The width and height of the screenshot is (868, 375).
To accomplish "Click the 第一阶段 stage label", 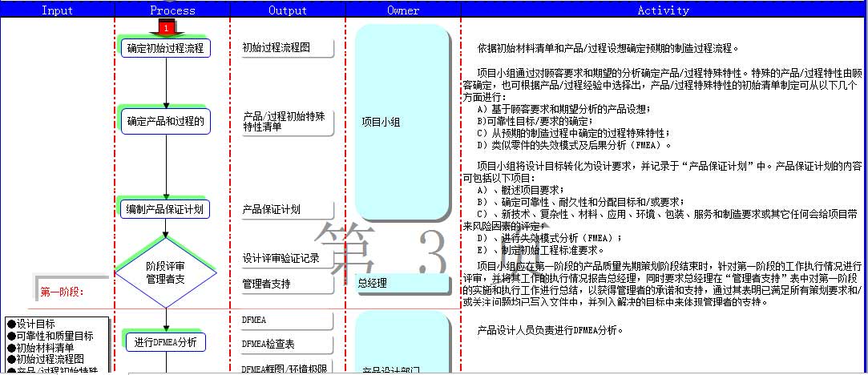I will click(63, 292).
